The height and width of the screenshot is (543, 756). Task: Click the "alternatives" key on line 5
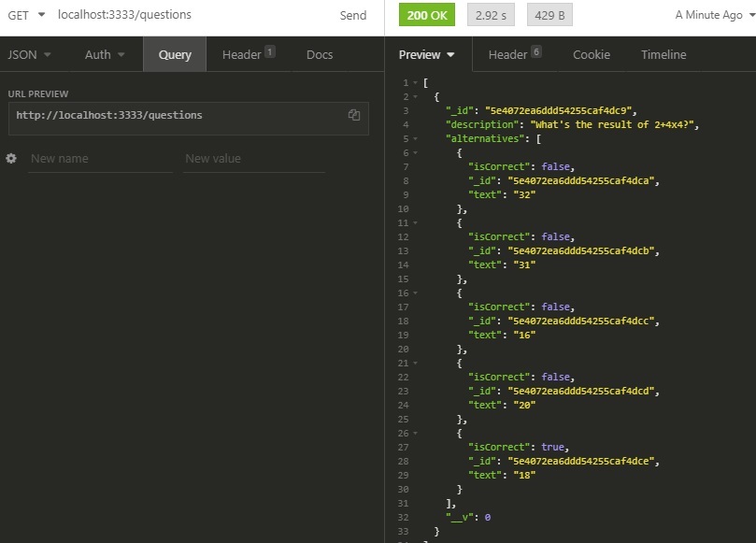(x=485, y=139)
